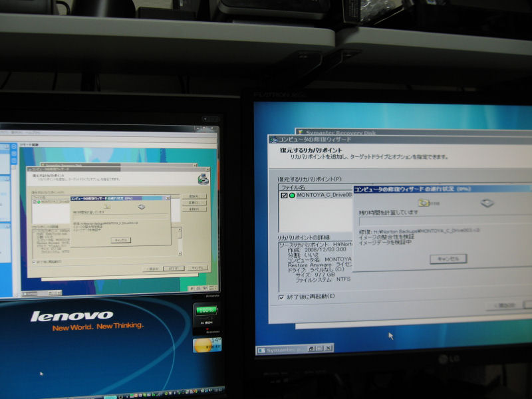Image resolution: width=532 pixels, height=399 pixels.
Task: Click the イメージデータを検証中 status line on right monitor
Action: (x=385, y=242)
